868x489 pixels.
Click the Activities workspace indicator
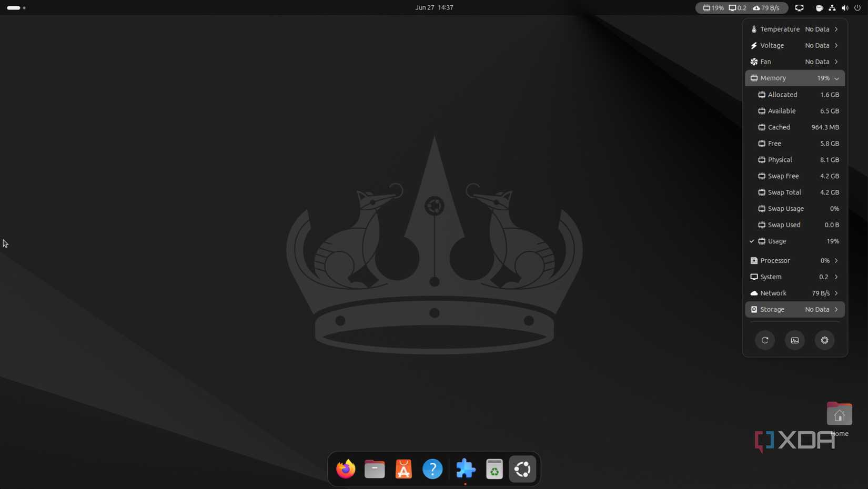(x=16, y=8)
